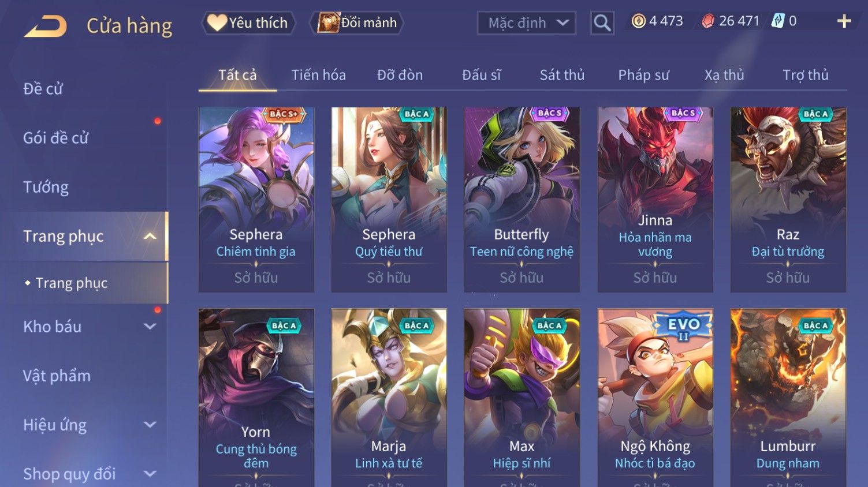Click the red ruby currency icon
Image resolution: width=868 pixels, height=487 pixels.
708,21
